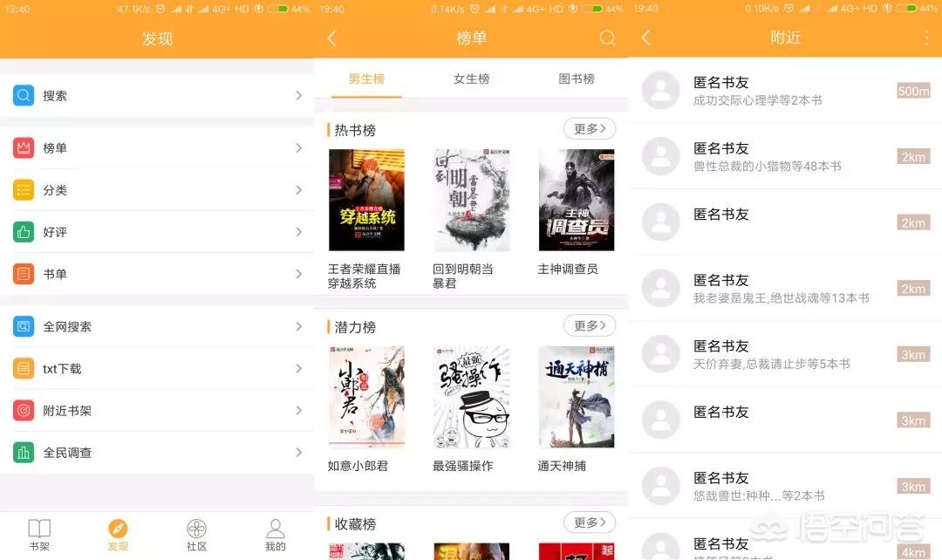Open the 最强骚操作 book cover
This screenshot has height=560, width=942.
[x=472, y=397]
